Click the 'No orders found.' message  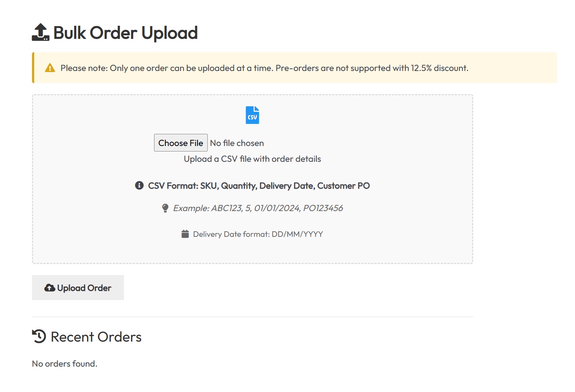[65, 364]
